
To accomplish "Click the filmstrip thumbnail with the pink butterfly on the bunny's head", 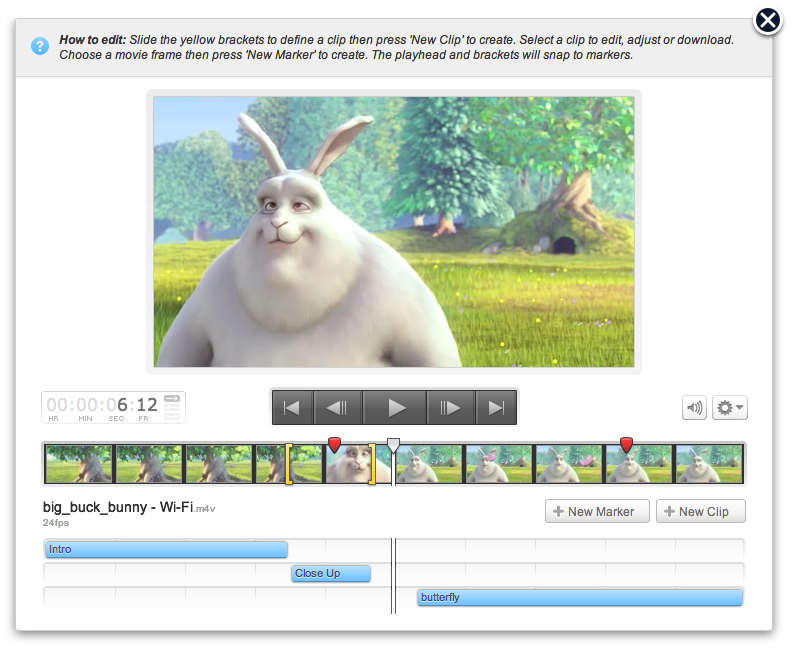I will [499, 464].
